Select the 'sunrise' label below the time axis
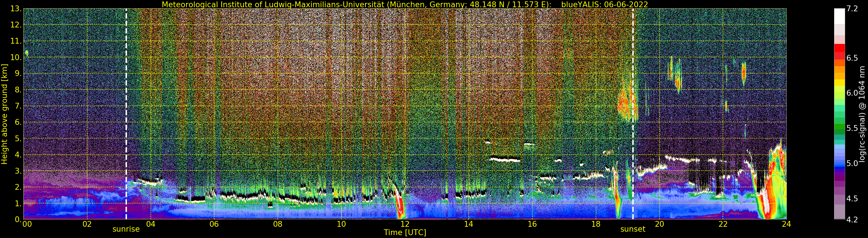 [x=126, y=229]
